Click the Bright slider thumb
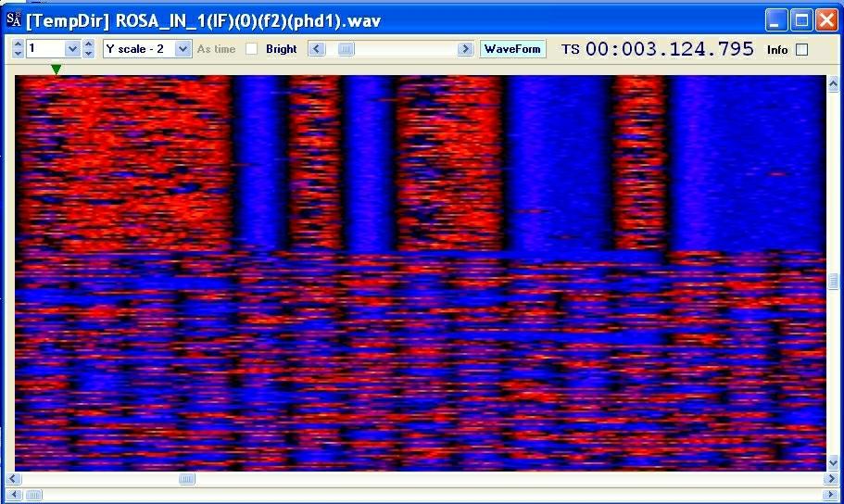 point(346,49)
